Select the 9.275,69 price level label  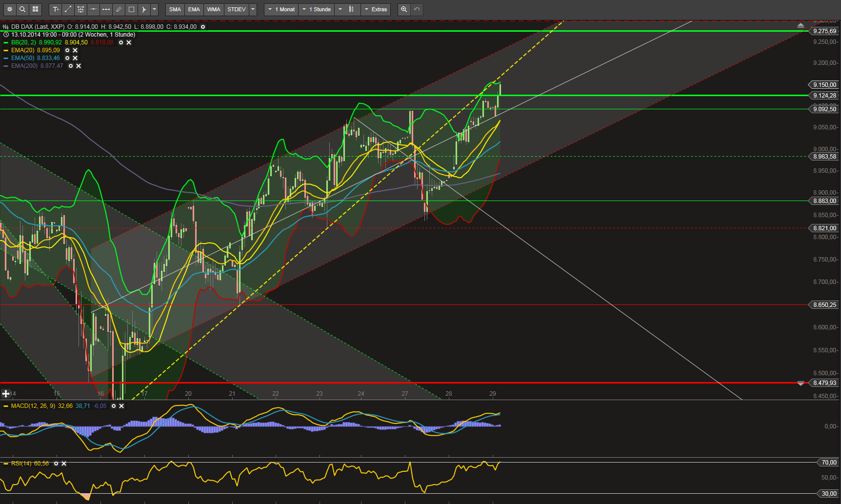(x=824, y=31)
